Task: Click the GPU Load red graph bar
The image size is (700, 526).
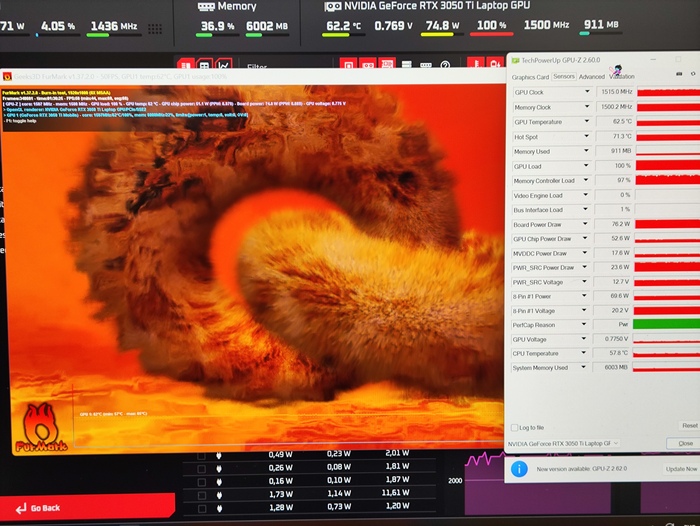Action: click(x=668, y=166)
